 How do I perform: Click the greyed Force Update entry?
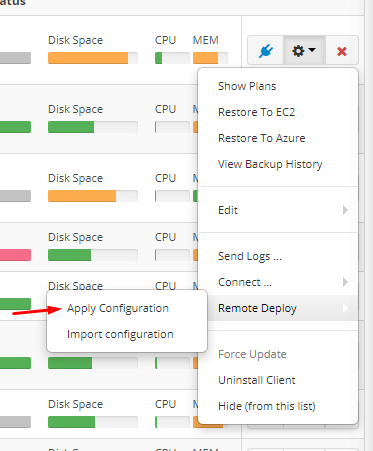click(x=252, y=354)
